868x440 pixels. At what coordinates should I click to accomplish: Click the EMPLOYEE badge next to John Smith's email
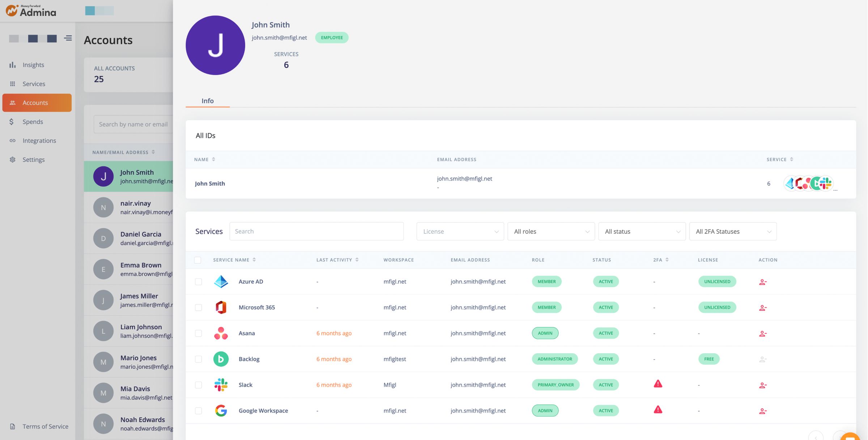(331, 37)
